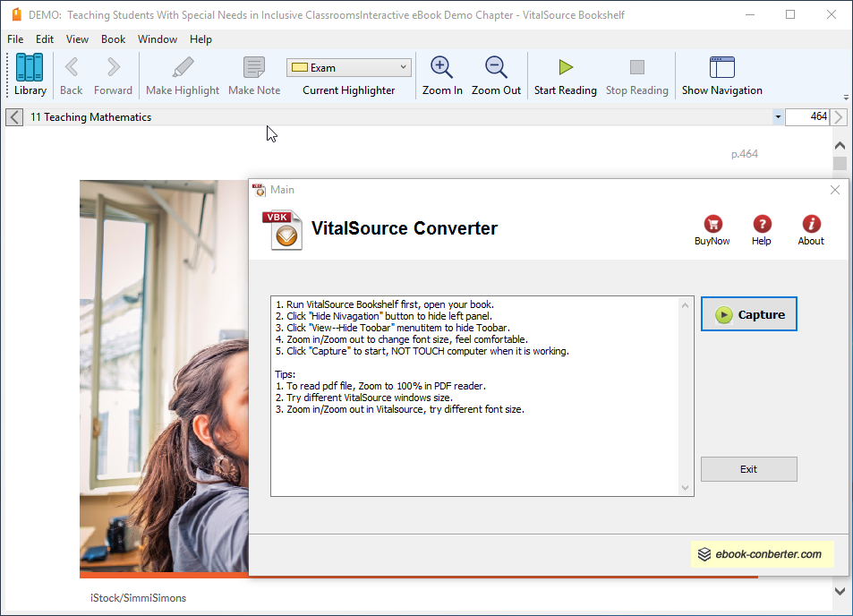853x616 pixels.
Task: Open the ebook-conberter.com link
Action: pos(763,554)
